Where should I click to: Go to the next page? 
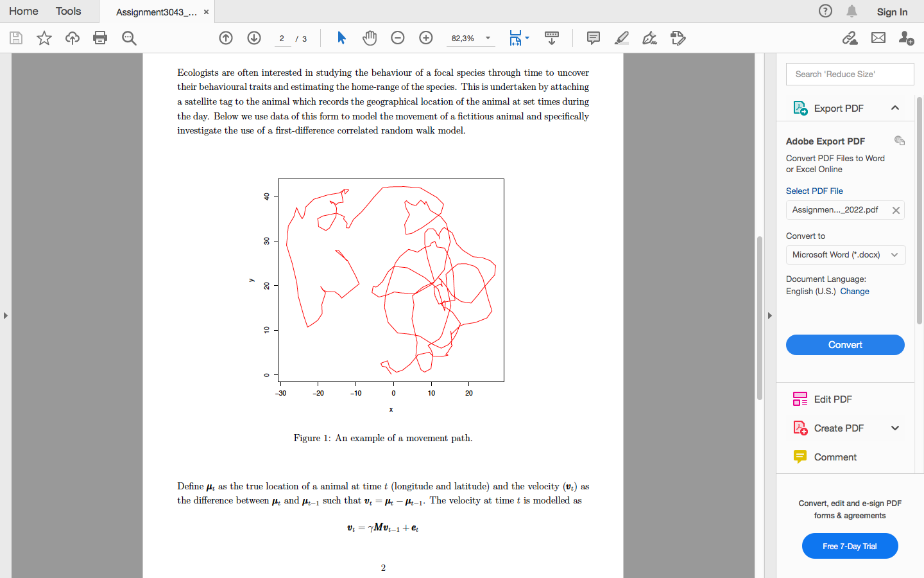coord(254,38)
